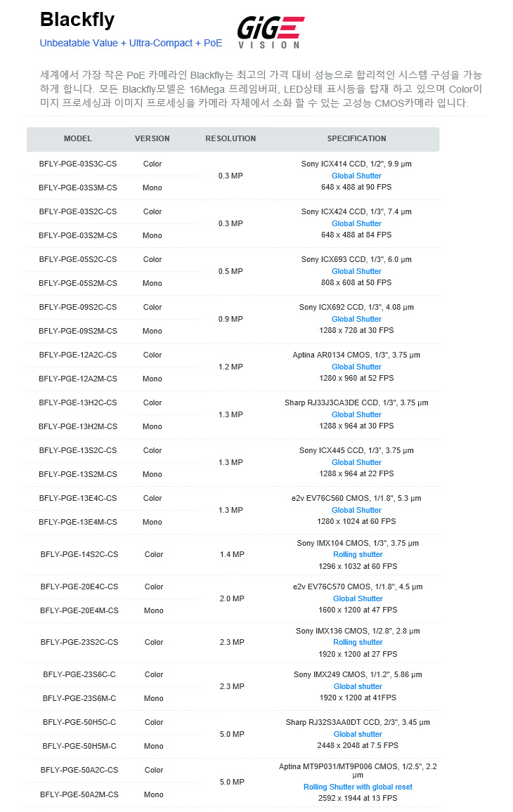Click Global Shutter link under Aptina AR0134
Screen dimensions: 513x812
click(356, 367)
